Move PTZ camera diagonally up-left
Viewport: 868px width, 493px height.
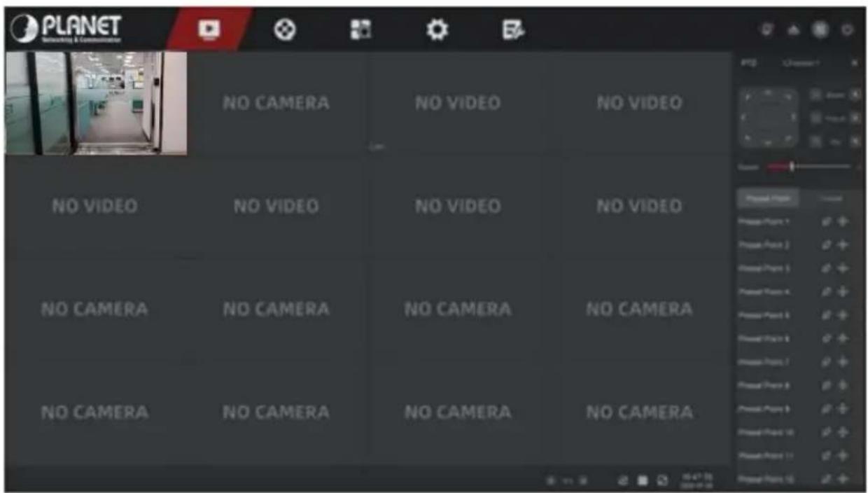point(747,97)
